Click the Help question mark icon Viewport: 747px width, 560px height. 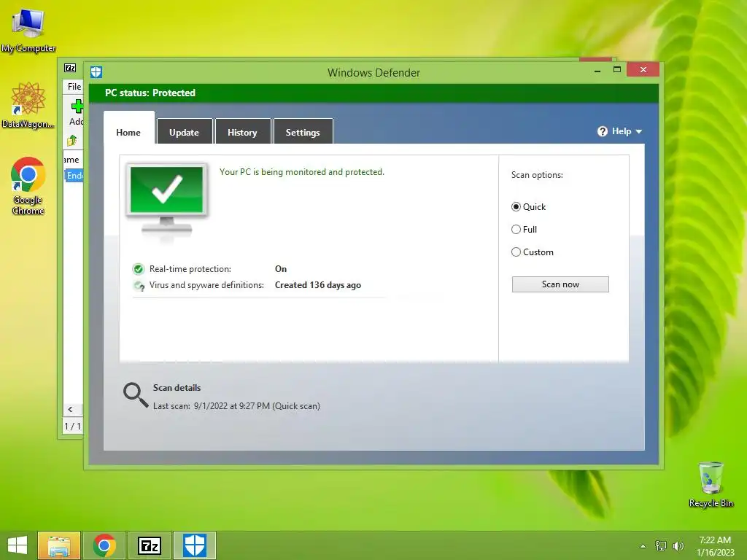click(602, 131)
